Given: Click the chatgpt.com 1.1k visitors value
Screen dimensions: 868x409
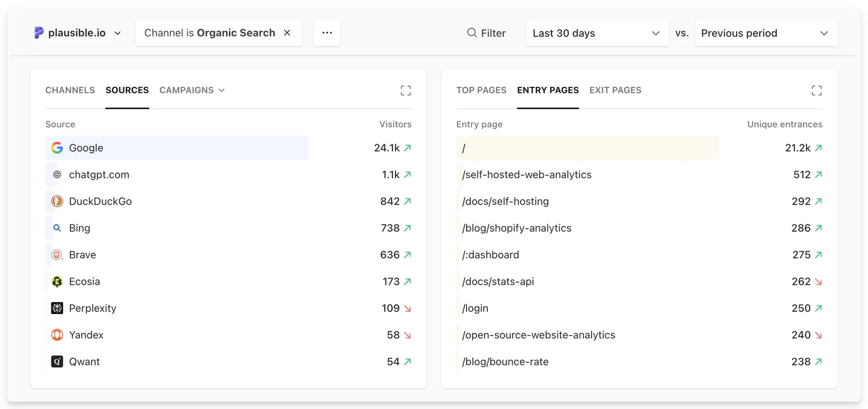Looking at the screenshot, I should [391, 174].
